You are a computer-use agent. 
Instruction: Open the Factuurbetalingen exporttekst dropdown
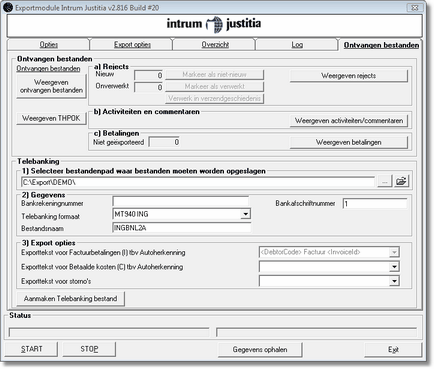(x=394, y=252)
